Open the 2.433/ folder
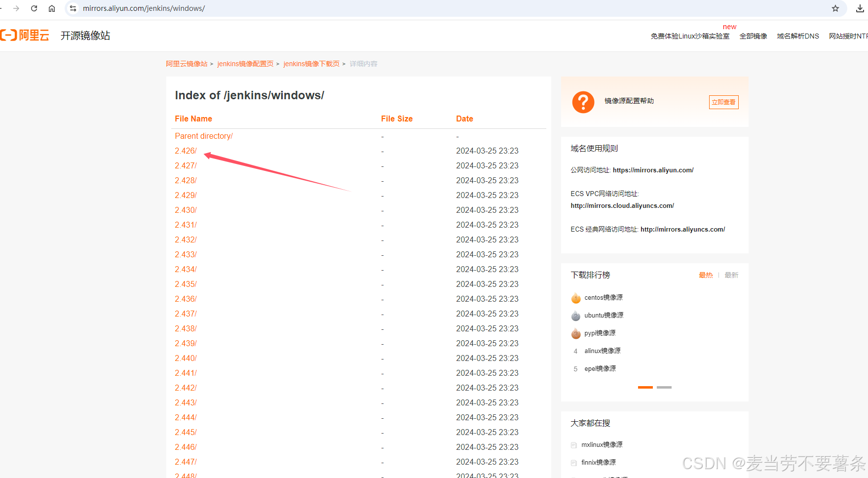Viewport: 868px width, 478px height. [186, 254]
